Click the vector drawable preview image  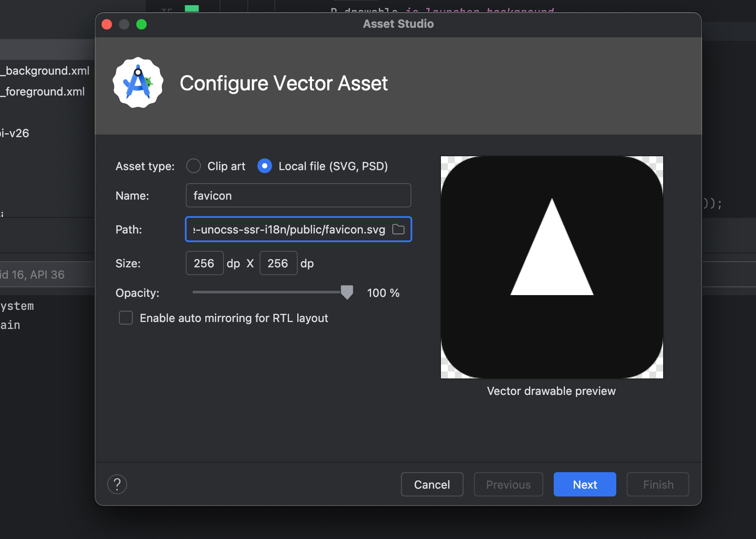click(552, 267)
